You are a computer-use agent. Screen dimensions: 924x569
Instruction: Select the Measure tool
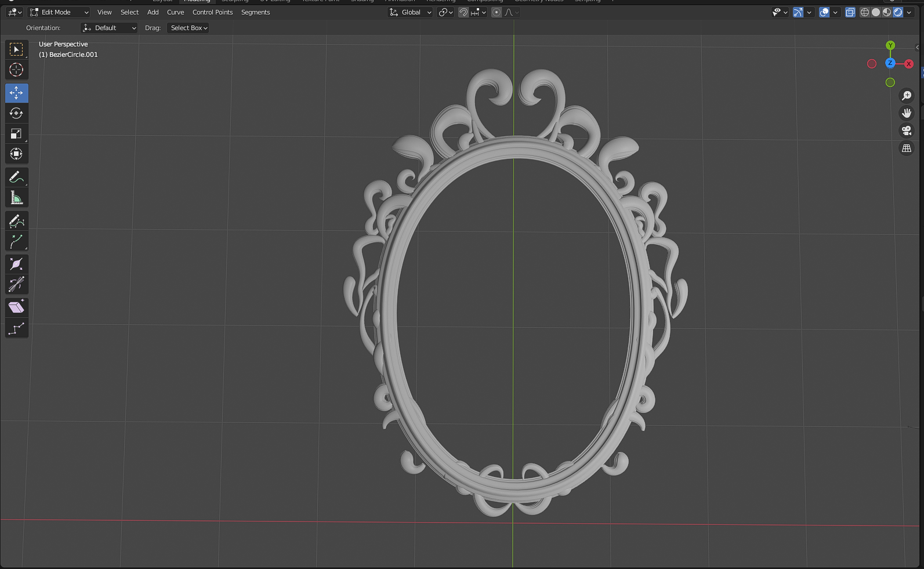click(16, 198)
